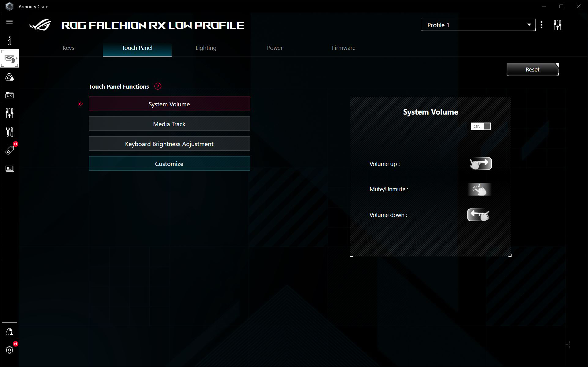
Task: Switch to the Power tab
Action: pyautogui.click(x=275, y=48)
